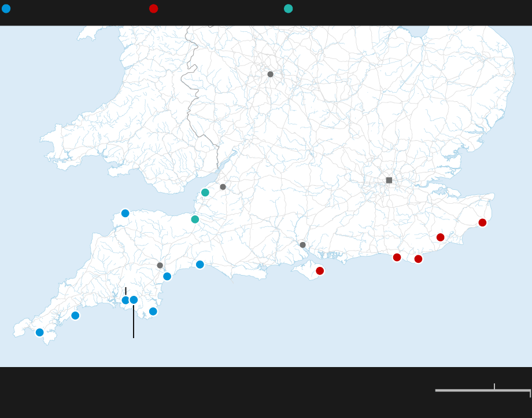Select the blue marker on north Devon coast
Viewport: 532px width, 418px height.
coord(125,213)
